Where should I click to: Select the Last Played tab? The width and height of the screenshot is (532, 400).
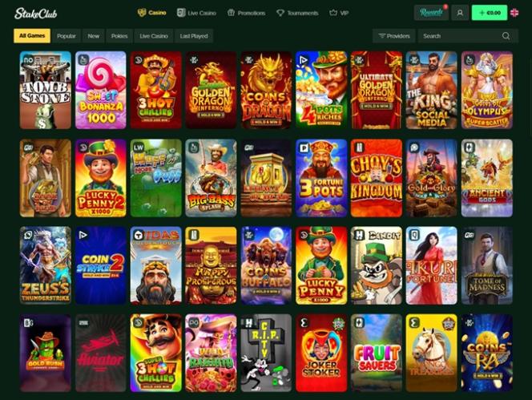[194, 36]
